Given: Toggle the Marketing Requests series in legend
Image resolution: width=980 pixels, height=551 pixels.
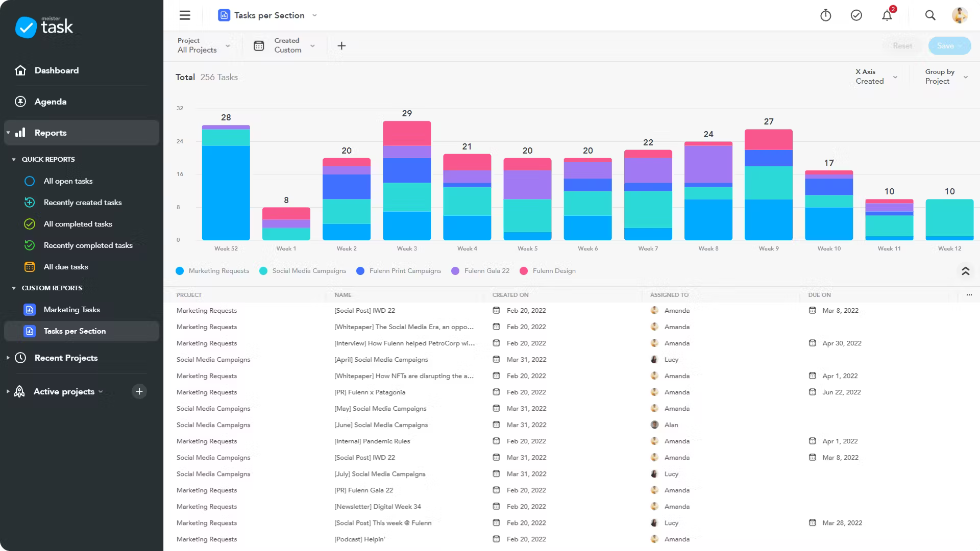Looking at the screenshot, I should [218, 271].
